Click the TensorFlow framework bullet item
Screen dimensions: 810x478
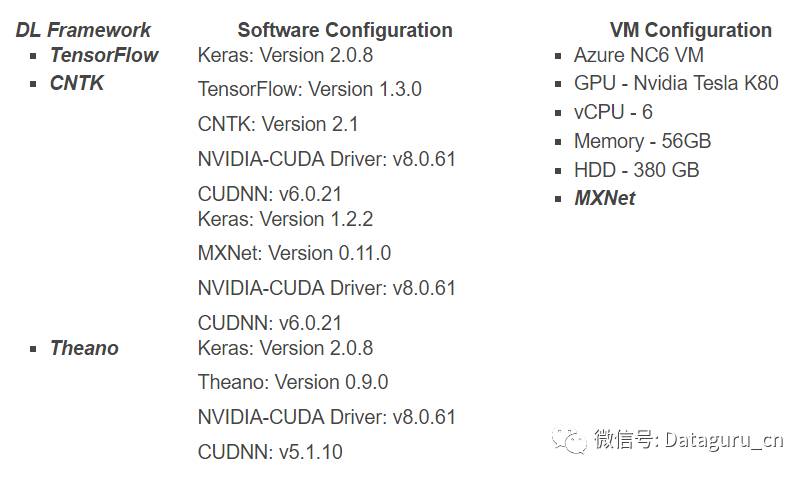point(104,55)
